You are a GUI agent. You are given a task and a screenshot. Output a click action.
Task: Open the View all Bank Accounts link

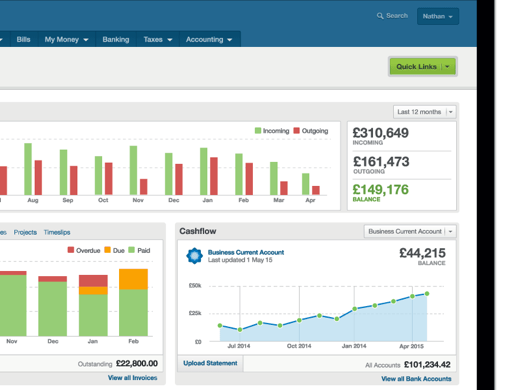(x=416, y=379)
